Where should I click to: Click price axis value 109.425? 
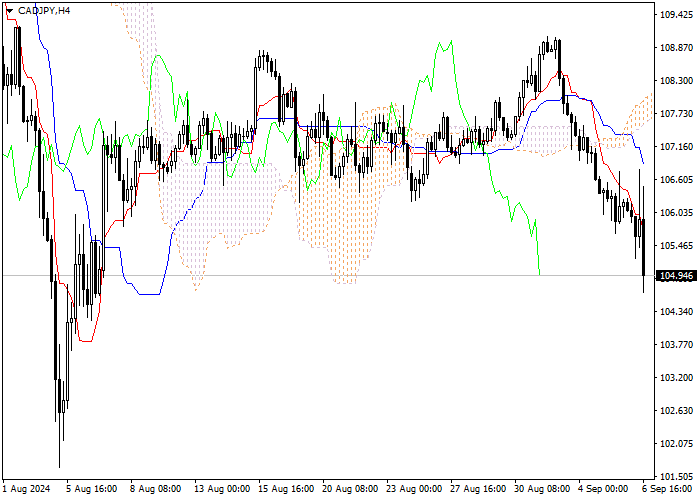click(676, 15)
